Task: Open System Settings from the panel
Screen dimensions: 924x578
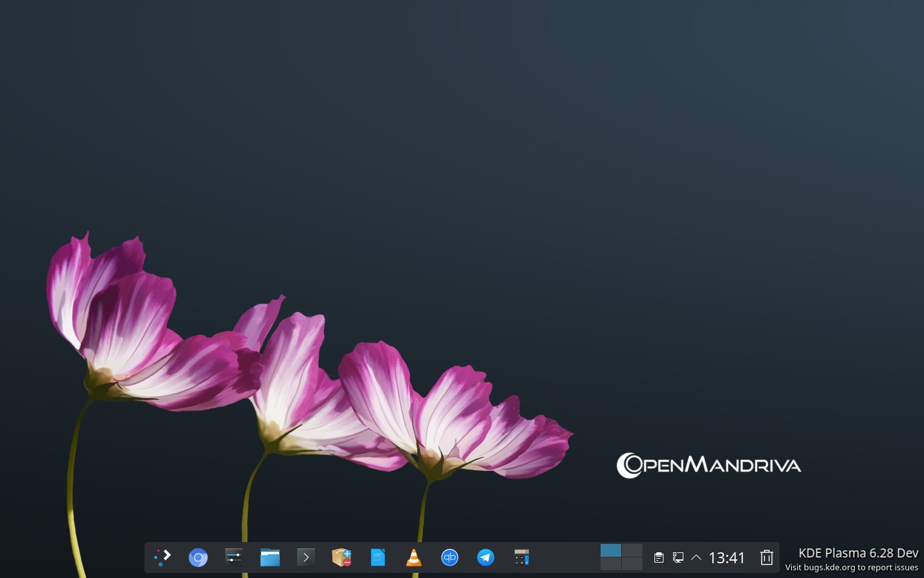Action: 234,557
